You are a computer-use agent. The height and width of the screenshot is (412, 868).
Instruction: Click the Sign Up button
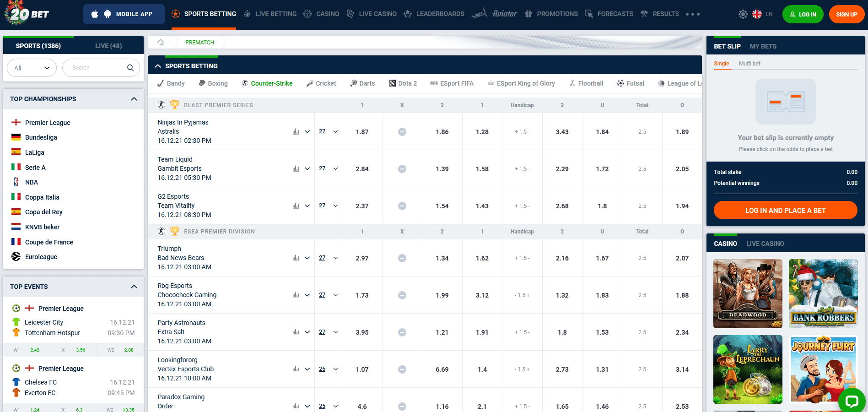[846, 14]
